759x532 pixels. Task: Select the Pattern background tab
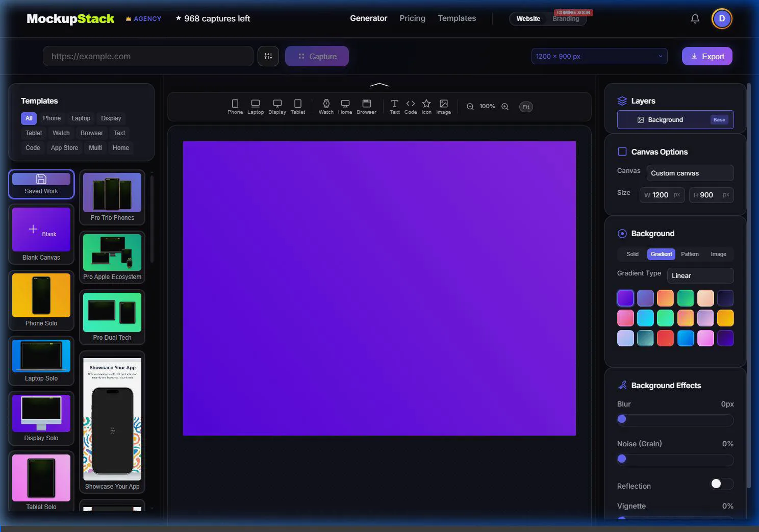[x=690, y=254]
